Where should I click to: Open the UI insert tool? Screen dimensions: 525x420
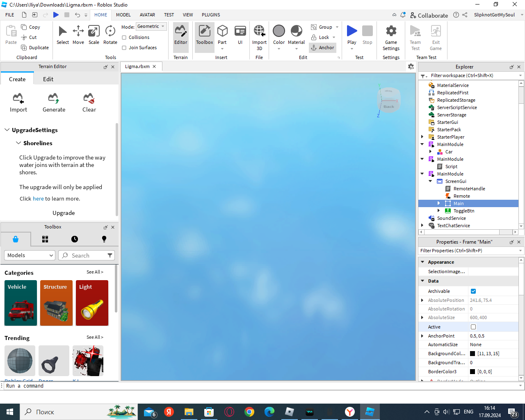point(240,35)
